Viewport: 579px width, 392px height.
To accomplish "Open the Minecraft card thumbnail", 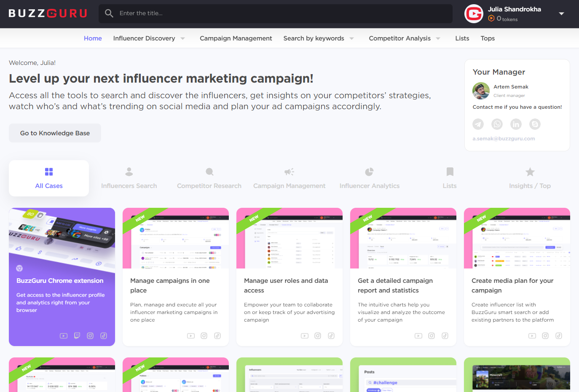I will tap(517, 375).
